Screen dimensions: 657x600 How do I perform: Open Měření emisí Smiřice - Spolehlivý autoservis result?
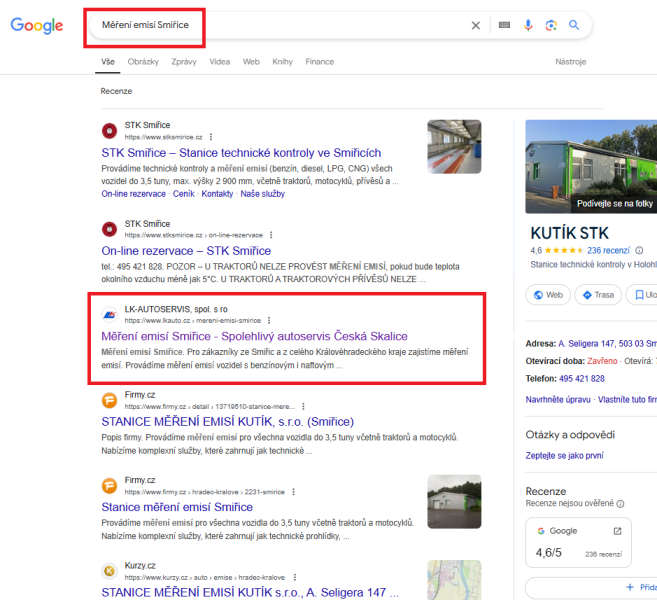click(254, 336)
